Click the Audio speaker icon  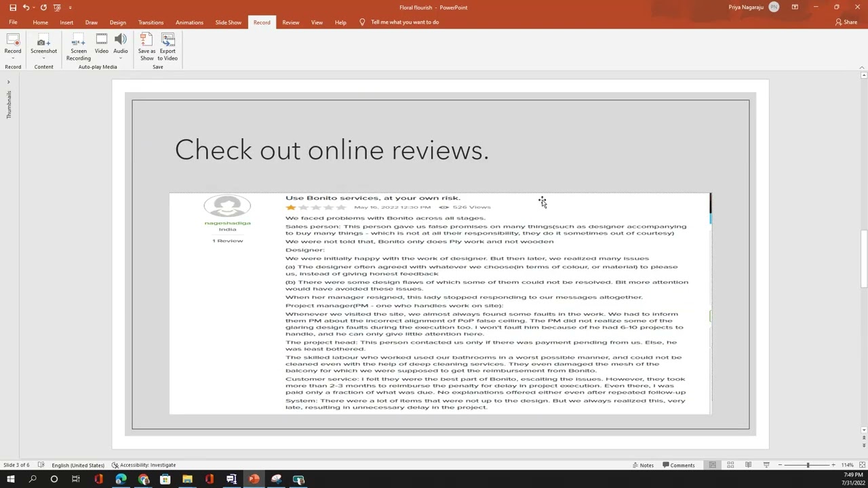[120, 40]
